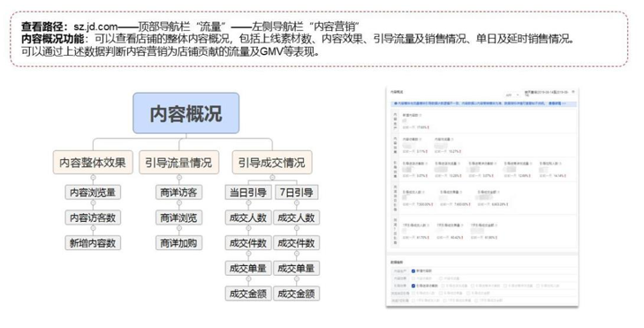644x328 pixels.
Task: Click the 当日引导 node
Action: click(x=248, y=193)
